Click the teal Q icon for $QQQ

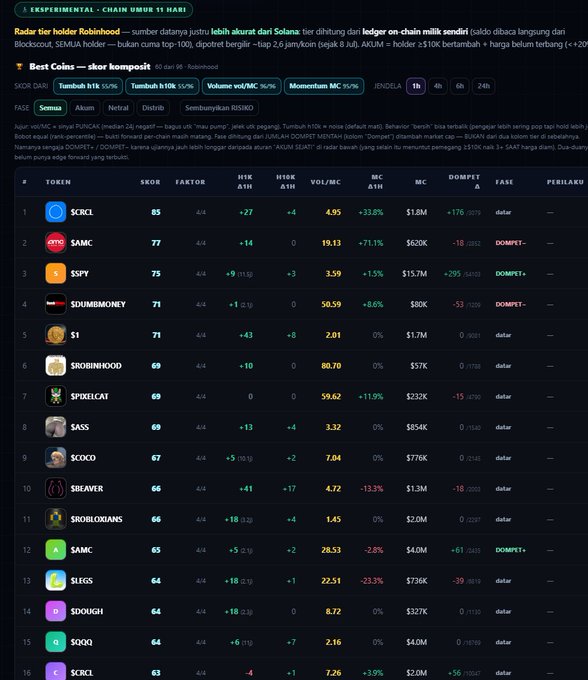[x=56, y=642]
